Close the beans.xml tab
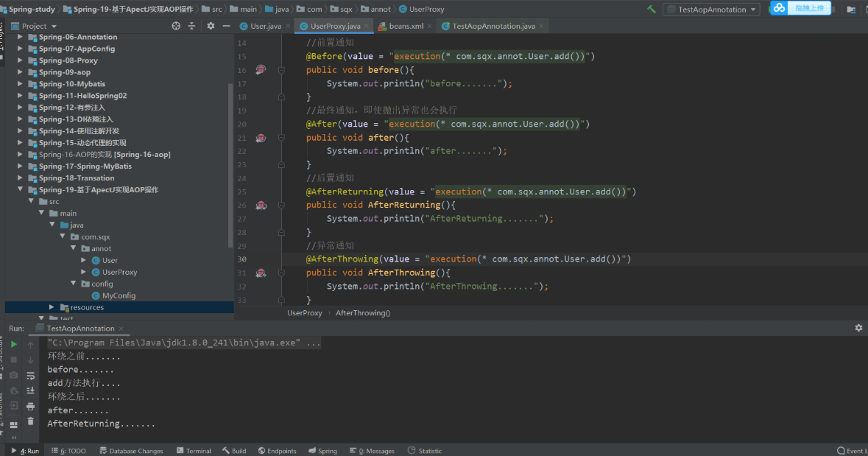Image resolution: width=868 pixels, height=456 pixels. 429,26
